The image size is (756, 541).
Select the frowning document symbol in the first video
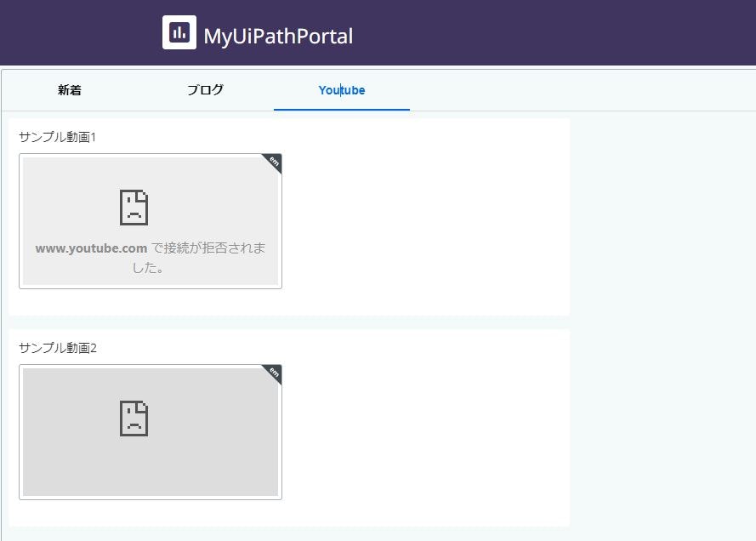(x=133, y=206)
